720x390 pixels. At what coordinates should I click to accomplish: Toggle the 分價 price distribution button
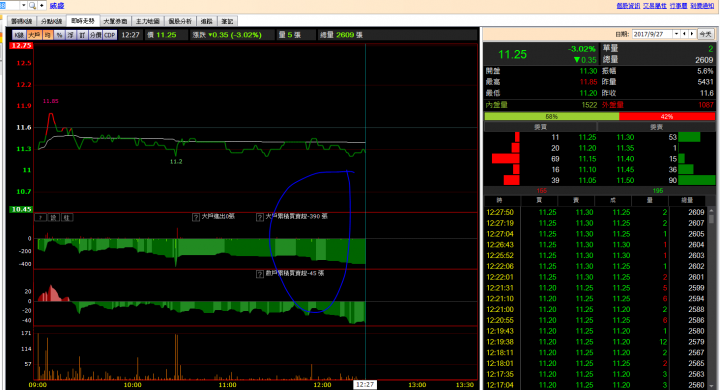[95, 35]
